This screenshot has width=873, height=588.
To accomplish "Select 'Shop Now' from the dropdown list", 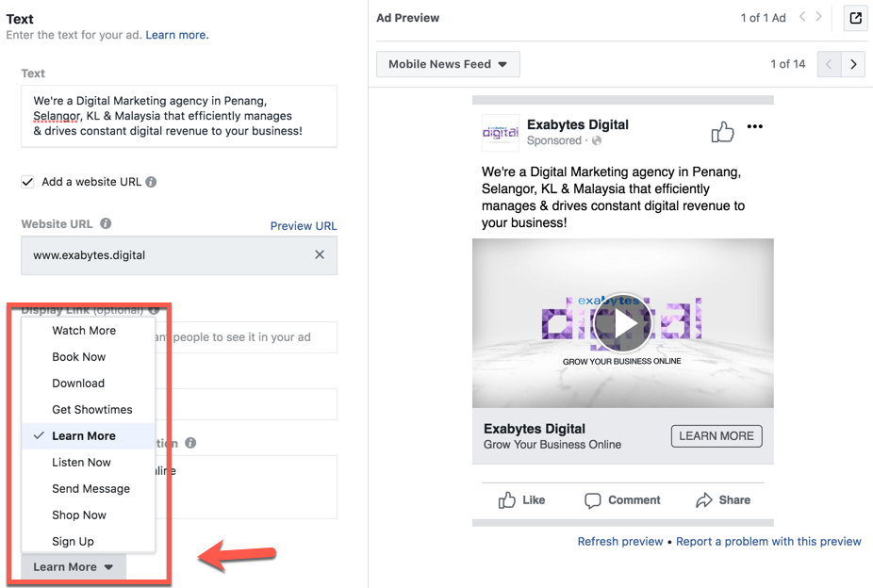I will click(x=88, y=515).
